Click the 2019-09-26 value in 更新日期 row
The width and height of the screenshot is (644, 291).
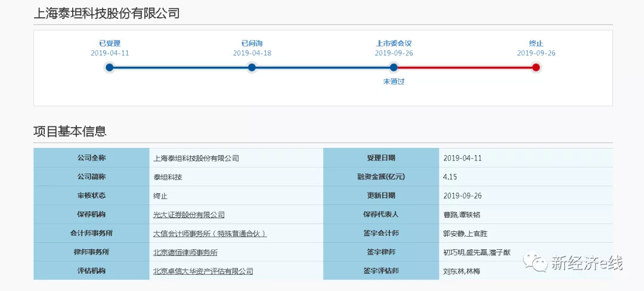tap(463, 196)
